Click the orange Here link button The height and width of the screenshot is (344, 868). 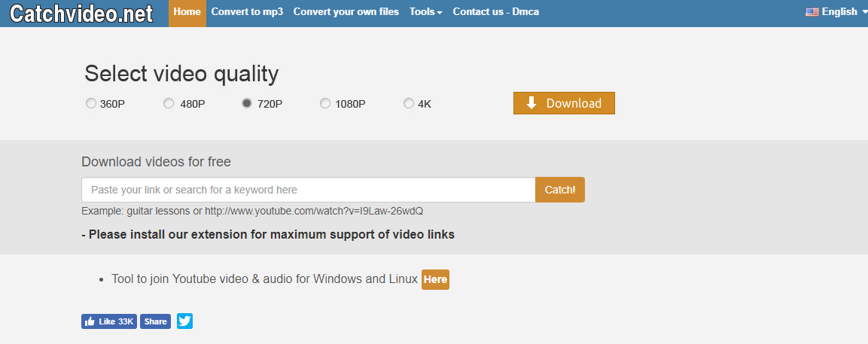point(435,279)
